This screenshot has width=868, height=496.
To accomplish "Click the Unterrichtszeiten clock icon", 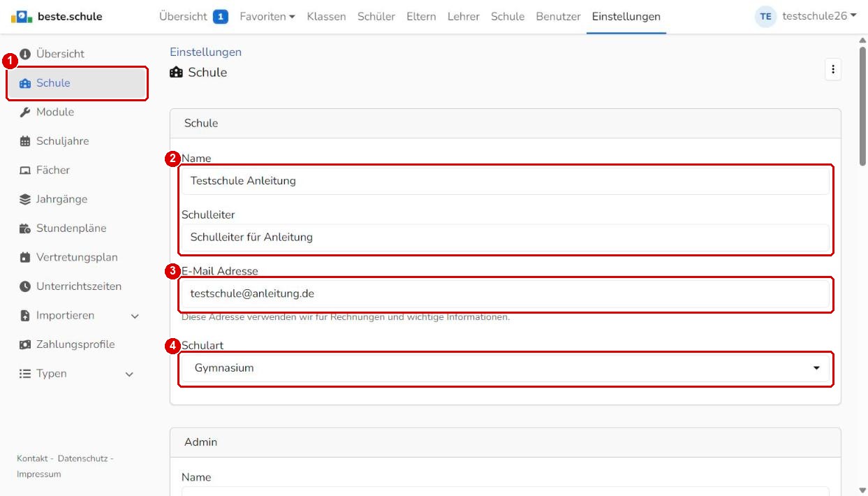I will coord(25,286).
